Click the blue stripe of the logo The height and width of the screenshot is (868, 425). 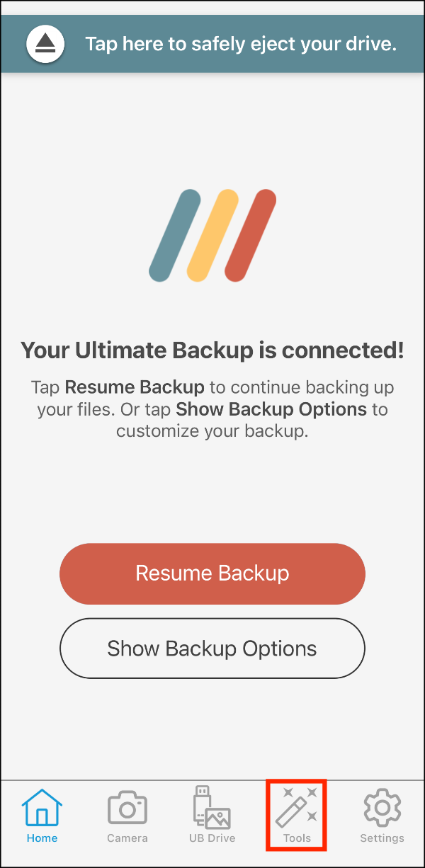174,235
